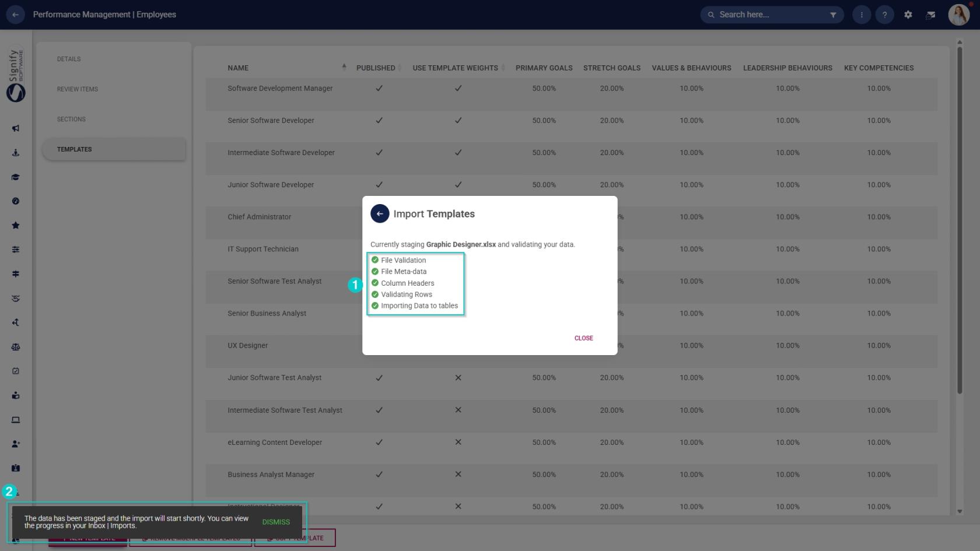980x551 pixels.
Task: Select the Senior Software Test Analyst name
Action: (274, 281)
